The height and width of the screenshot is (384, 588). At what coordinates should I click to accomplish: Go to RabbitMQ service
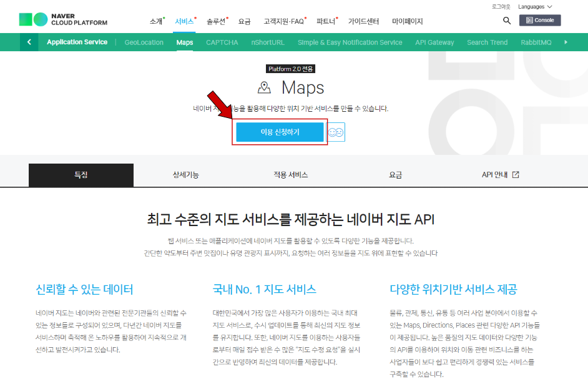coord(536,42)
